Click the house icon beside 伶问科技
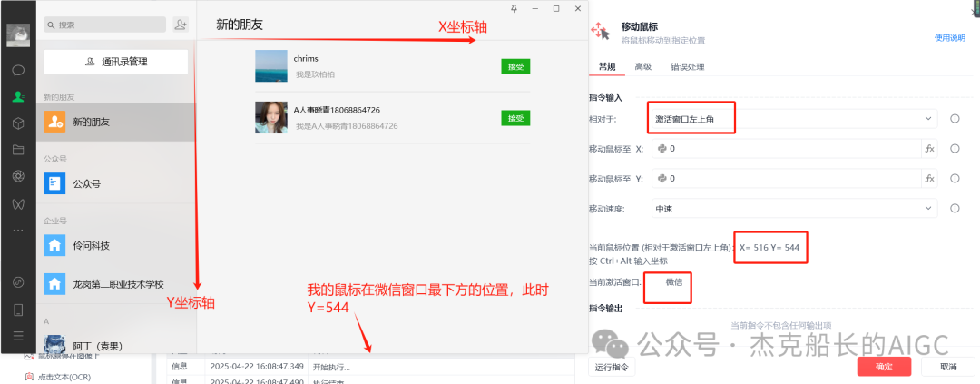 pyautogui.click(x=55, y=245)
